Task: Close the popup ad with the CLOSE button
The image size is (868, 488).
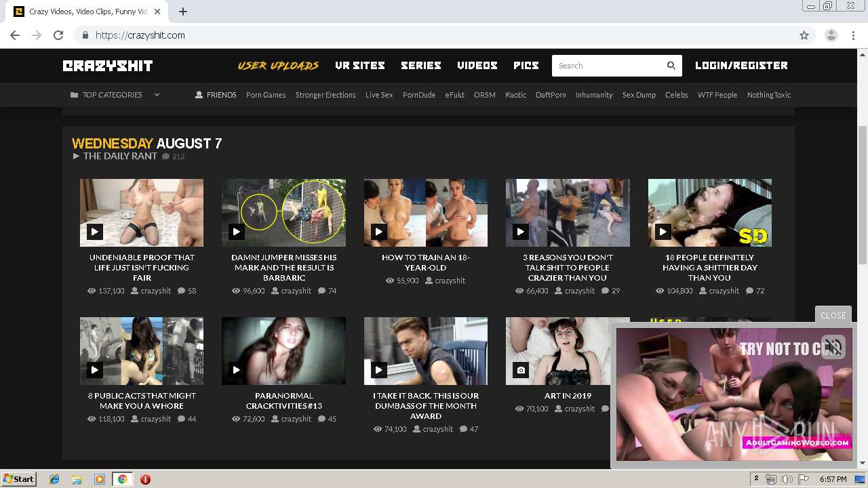Action: click(x=833, y=315)
